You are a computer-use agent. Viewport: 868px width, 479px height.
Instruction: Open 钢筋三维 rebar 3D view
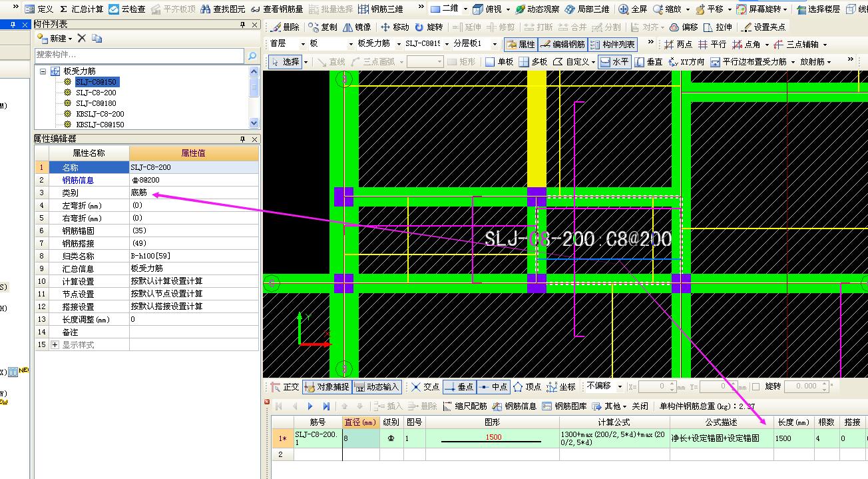tap(381, 9)
